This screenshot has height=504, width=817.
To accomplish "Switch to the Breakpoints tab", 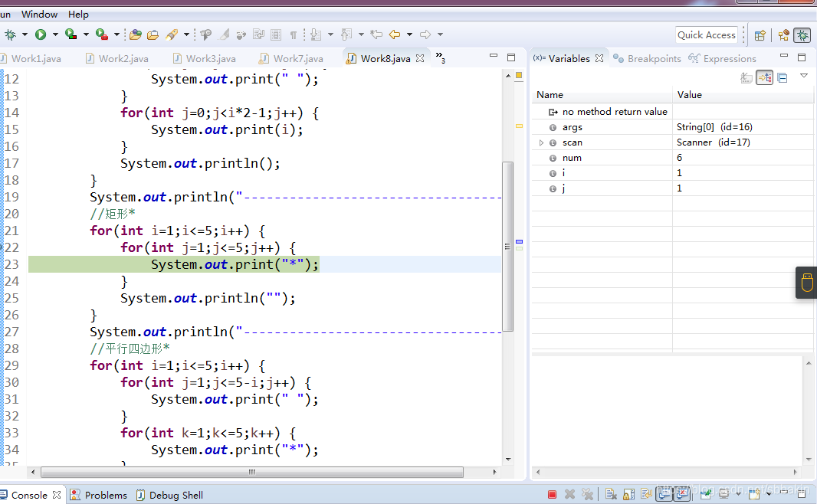I will tap(648, 59).
